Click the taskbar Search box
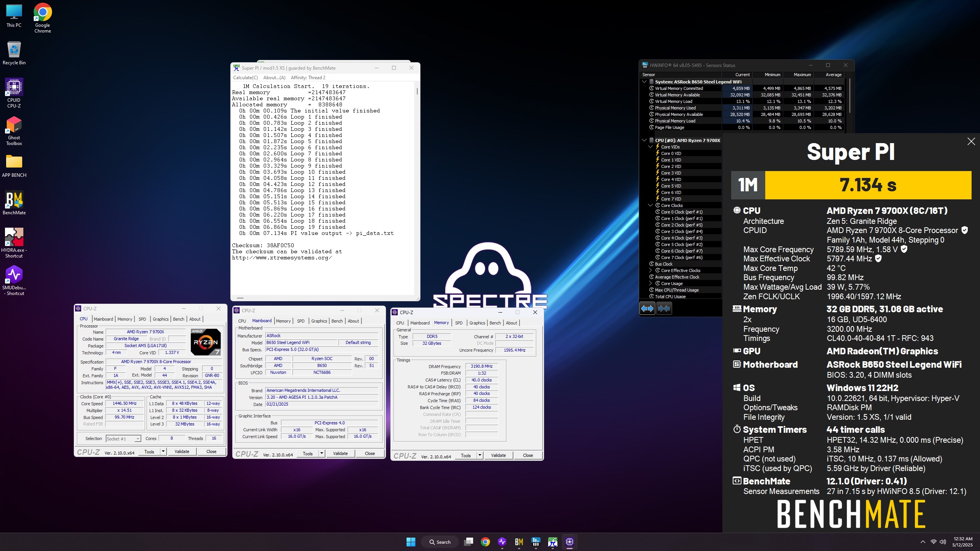The height and width of the screenshot is (551, 980). [x=440, y=542]
